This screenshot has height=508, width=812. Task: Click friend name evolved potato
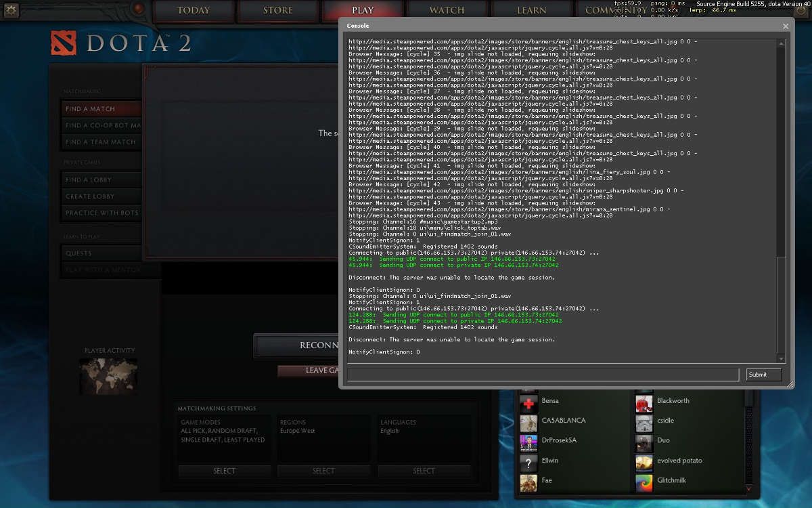pyautogui.click(x=680, y=461)
